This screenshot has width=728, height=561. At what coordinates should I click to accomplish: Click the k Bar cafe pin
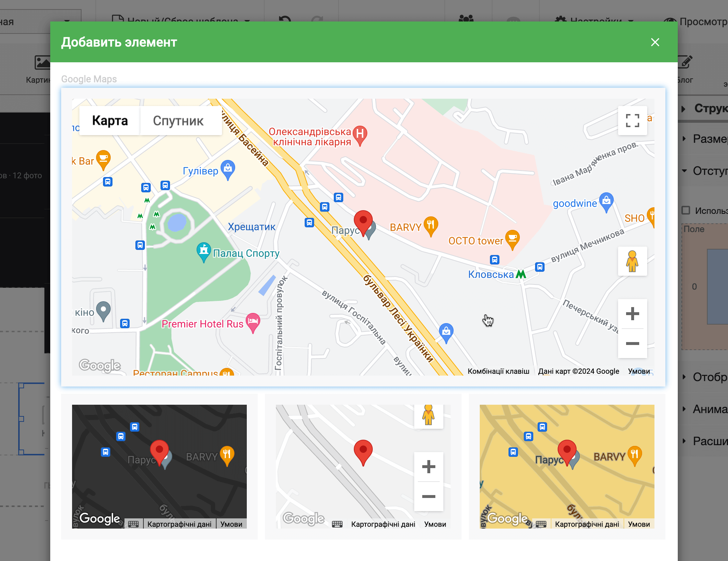point(103,160)
